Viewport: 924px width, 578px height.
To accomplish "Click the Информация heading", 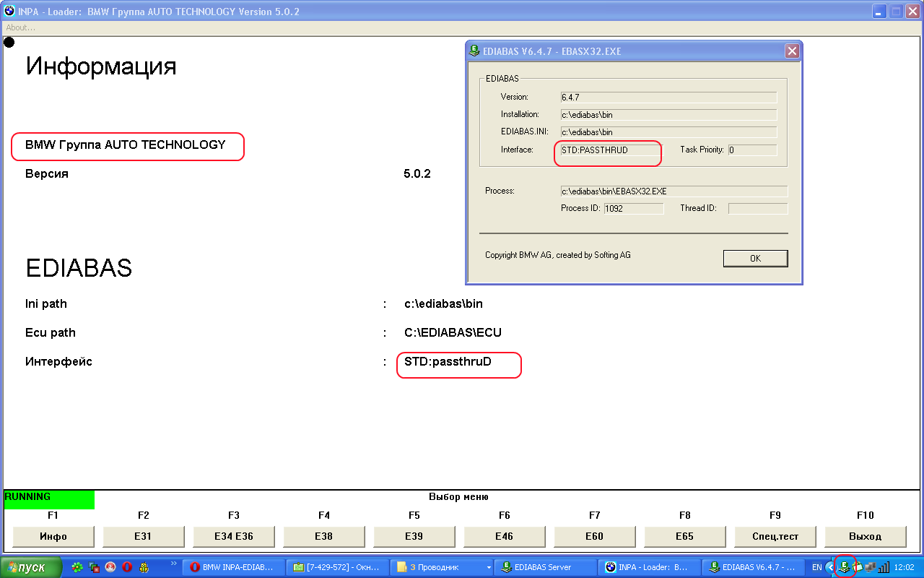I will [101, 66].
